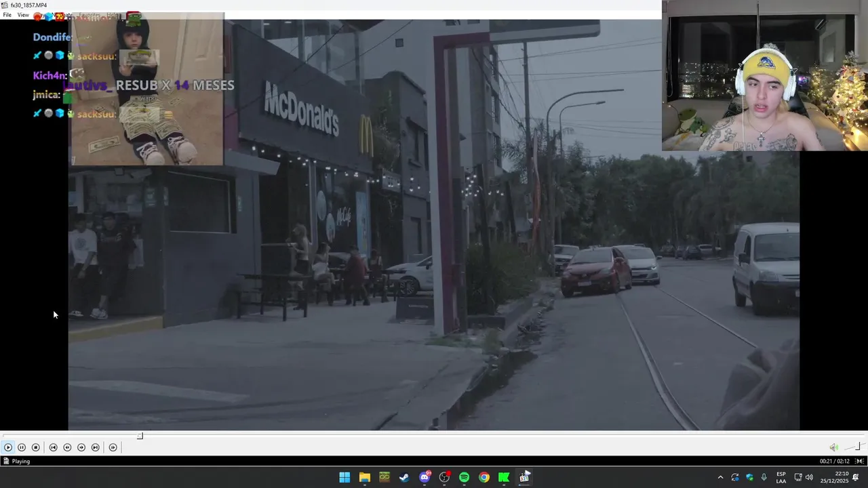The width and height of the screenshot is (868, 488).
Task: Open Steam from the taskbar
Action: (x=404, y=477)
